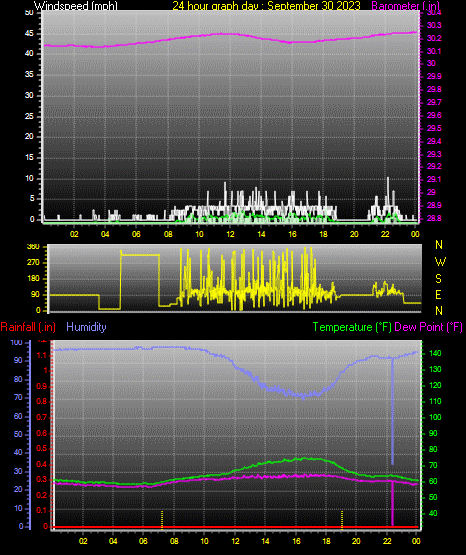
Task: Click the 'W' wind direction label
Action: click(x=440, y=262)
